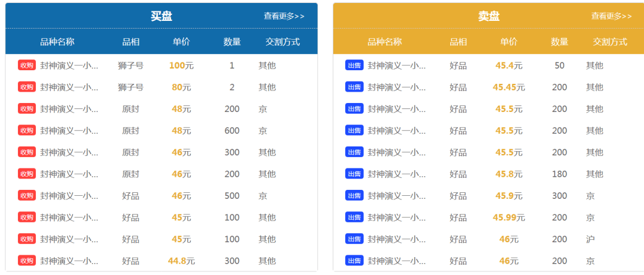The width and height of the screenshot is (644, 275).
Task: Click the 品种名称 header in 买盘 table
Action: pos(57,42)
